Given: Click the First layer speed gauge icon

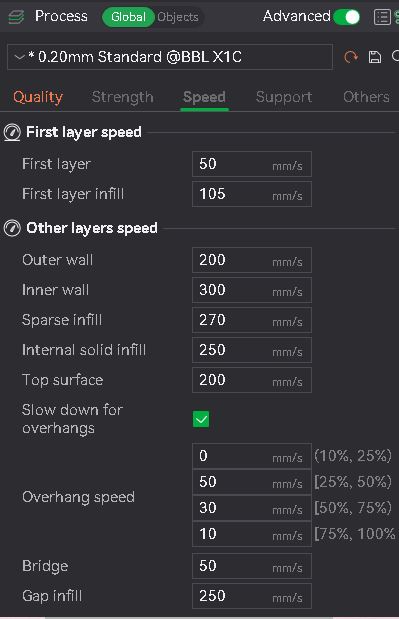Looking at the screenshot, I should click(12, 132).
